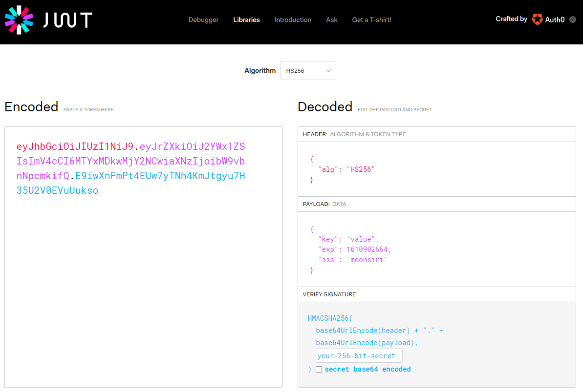Click the VERIFY SIGNATURE section heading
The height and width of the screenshot is (392, 583).
tap(329, 294)
